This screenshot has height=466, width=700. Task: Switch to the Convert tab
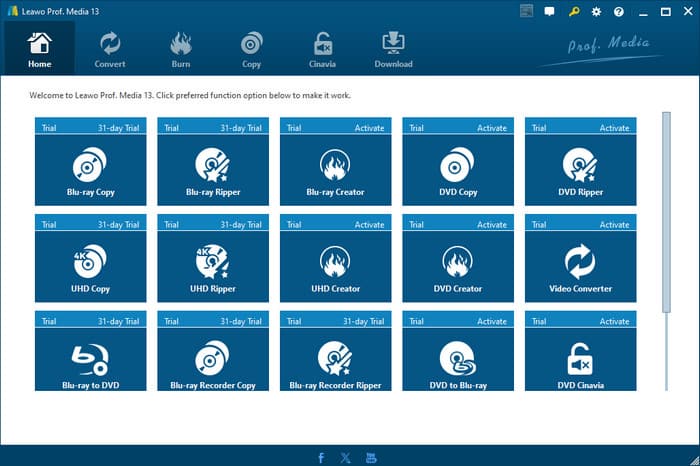pyautogui.click(x=110, y=50)
